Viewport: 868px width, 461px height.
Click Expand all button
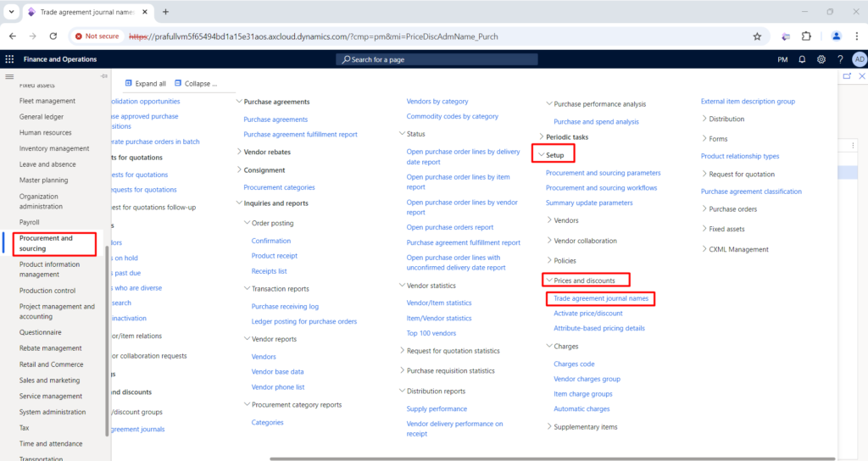pos(145,84)
